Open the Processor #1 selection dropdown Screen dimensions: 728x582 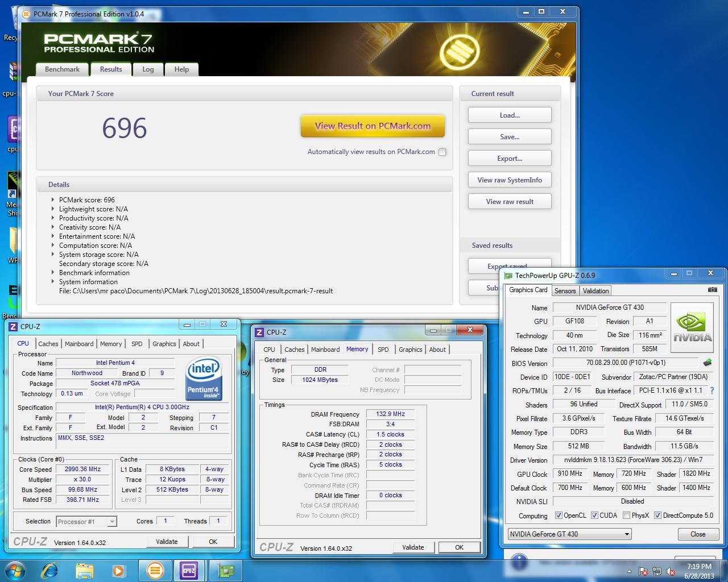point(86,521)
